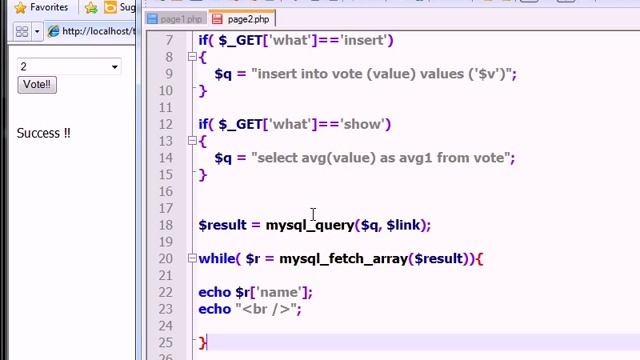640x360 pixels.
Task: Click the $link variable on line 18
Action: [403, 225]
